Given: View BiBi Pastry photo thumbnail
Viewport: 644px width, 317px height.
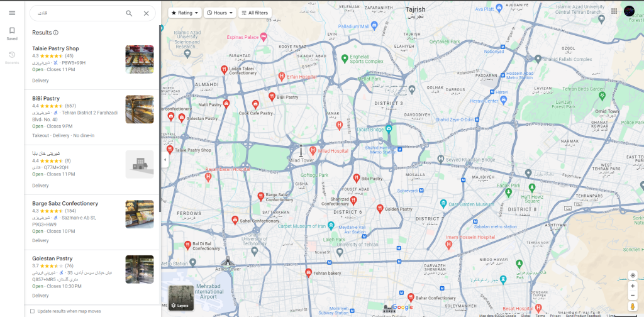Looking at the screenshot, I should click(x=140, y=109).
